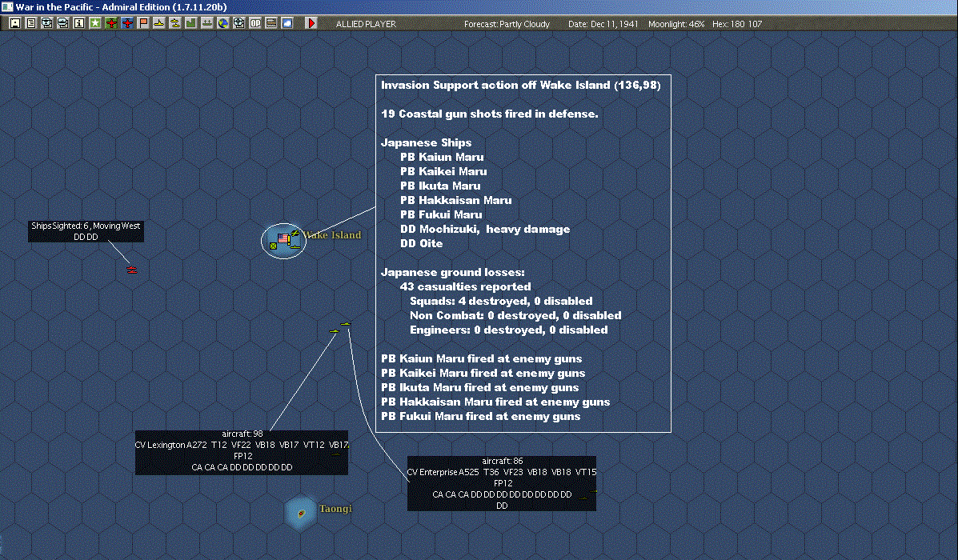Click the two yellow ships toolbar icon
This screenshot has height=560, width=958.
click(x=174, y=23)
